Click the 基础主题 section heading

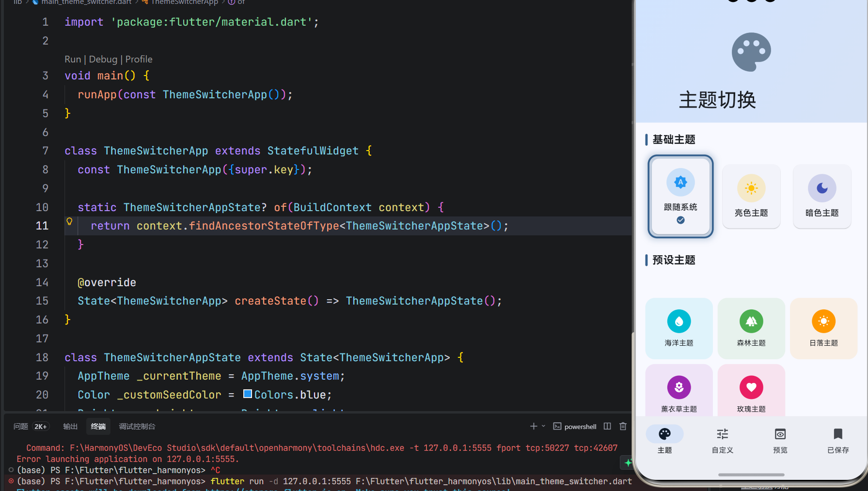click(674, 139)
